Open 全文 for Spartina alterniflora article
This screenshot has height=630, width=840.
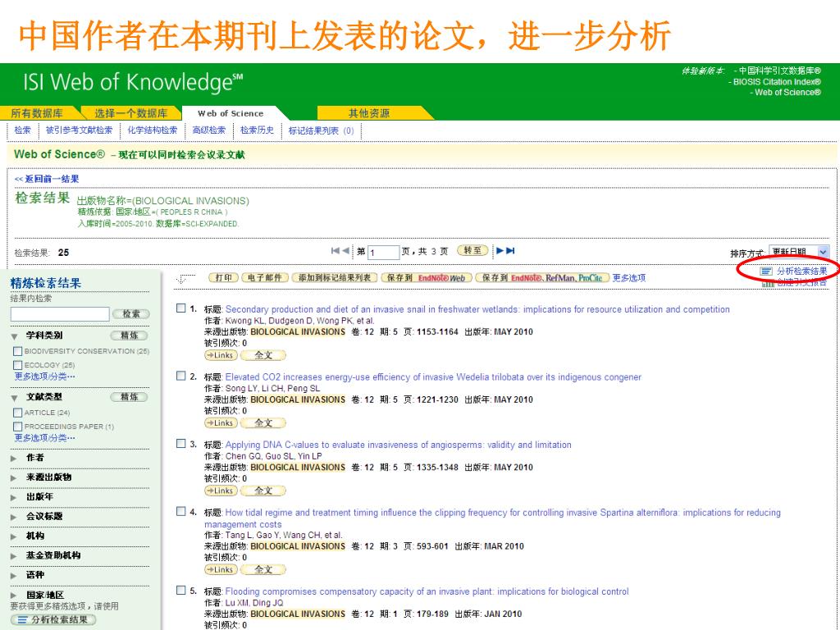coord(263,569)
